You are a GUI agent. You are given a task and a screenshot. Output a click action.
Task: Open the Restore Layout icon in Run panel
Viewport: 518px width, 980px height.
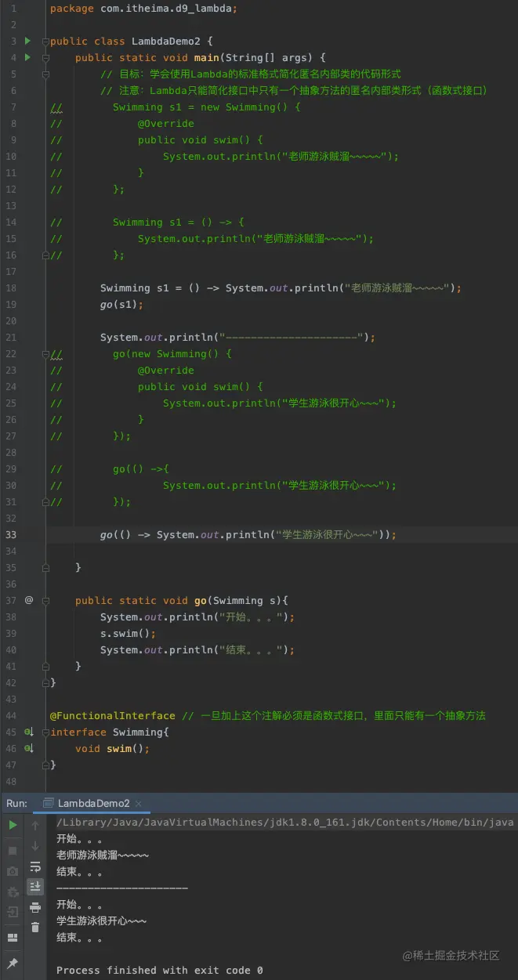click(13, 937)
